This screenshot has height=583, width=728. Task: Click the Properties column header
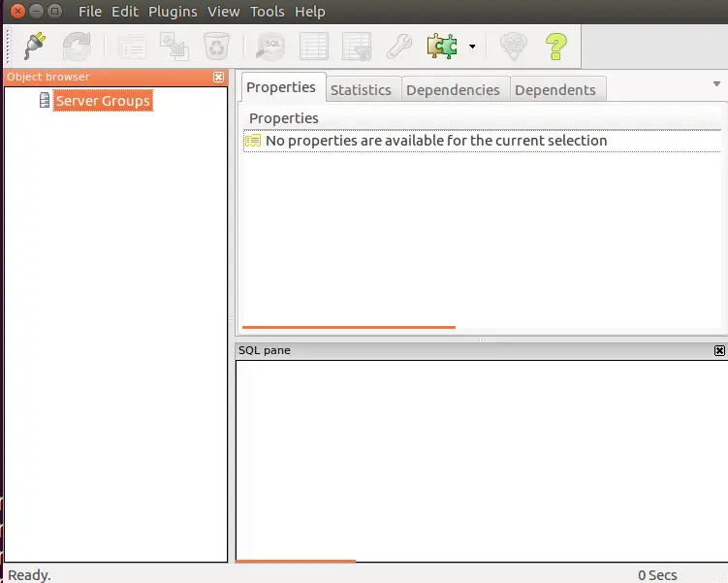(x=482, y=118)
